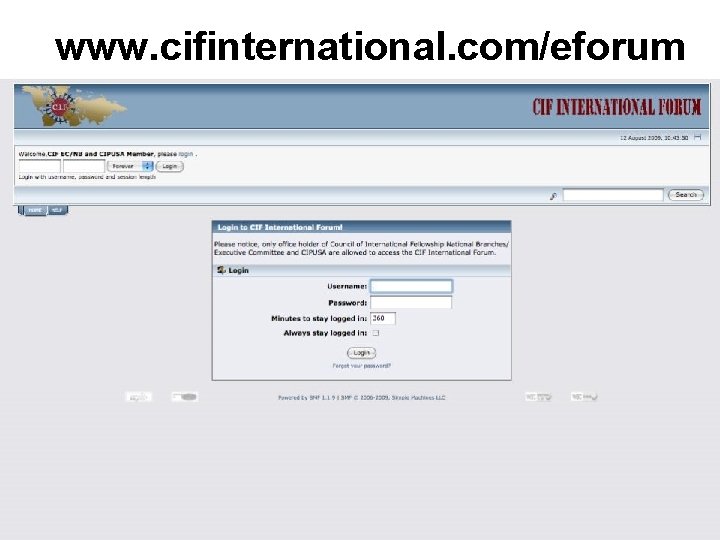Image resolution: width=720 pixels, height=540 pixels.
Task: Click the CIF globe logo in header
Action: point(73,106)
